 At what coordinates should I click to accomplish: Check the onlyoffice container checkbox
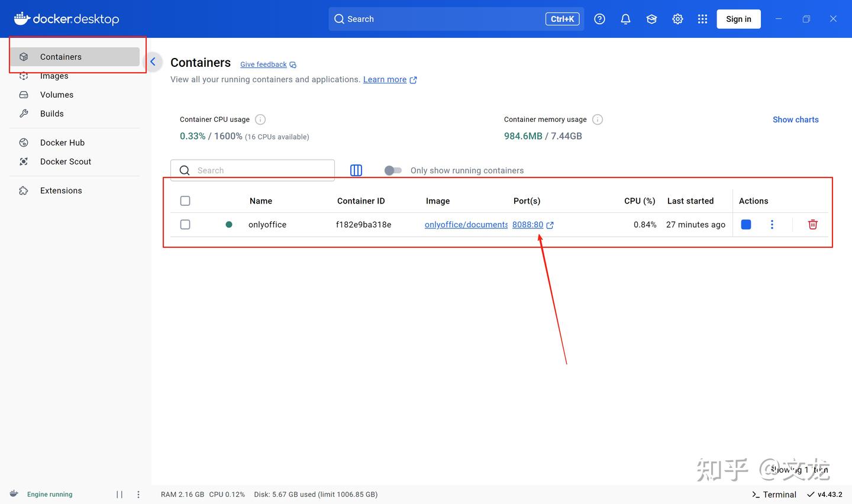click(x=185, y=225)
